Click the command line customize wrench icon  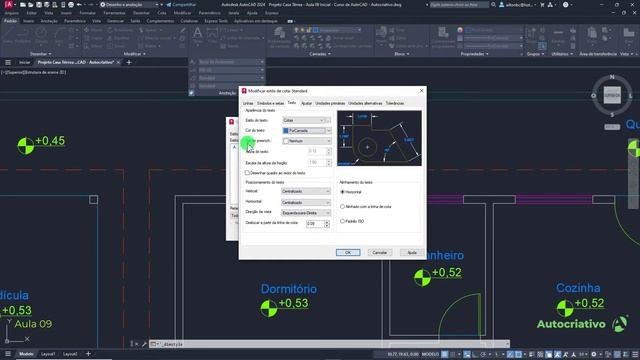pyautogui.click(x=144, y=344)
